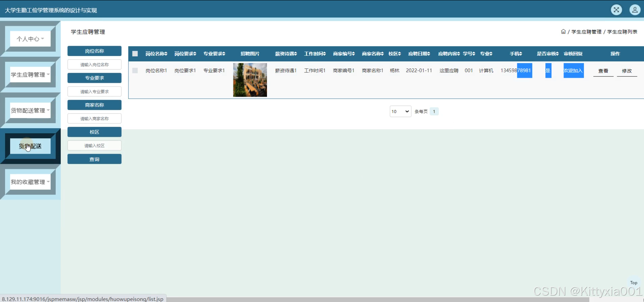
Task: Click the 工作时间1 cell
Action: coord(315,70)
